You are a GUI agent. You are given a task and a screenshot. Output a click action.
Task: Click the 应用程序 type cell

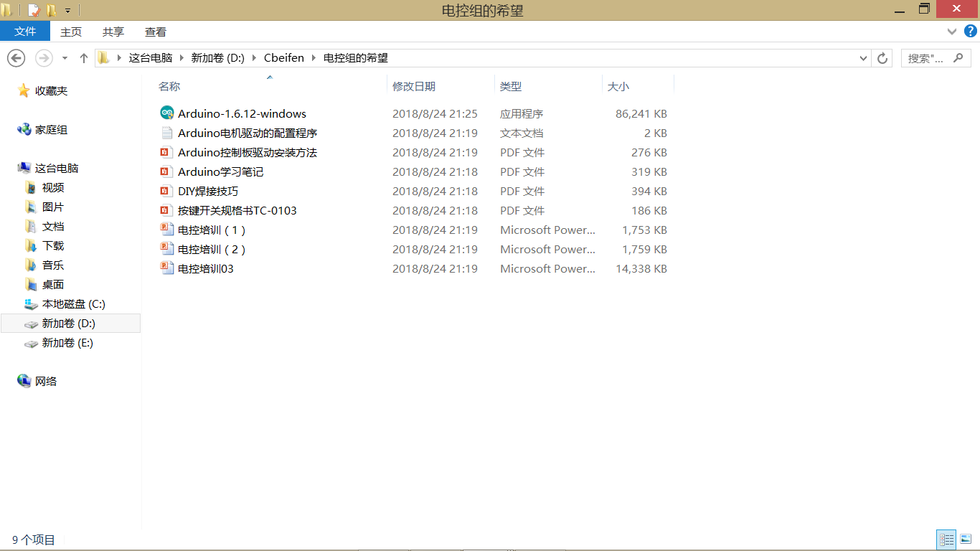(x=522, y=113)
